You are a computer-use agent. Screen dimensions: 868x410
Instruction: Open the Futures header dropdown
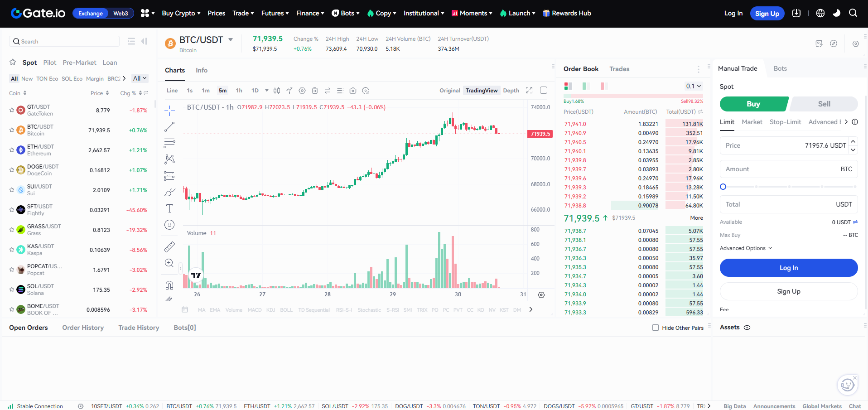pyautogui.click(x=275, y=13)
